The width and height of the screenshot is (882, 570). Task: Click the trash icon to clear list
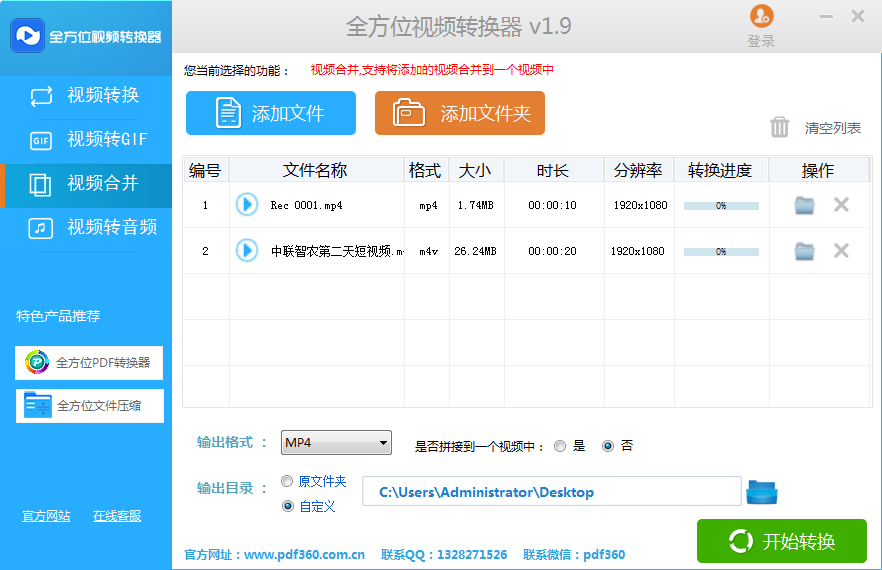tap(780, 127)
